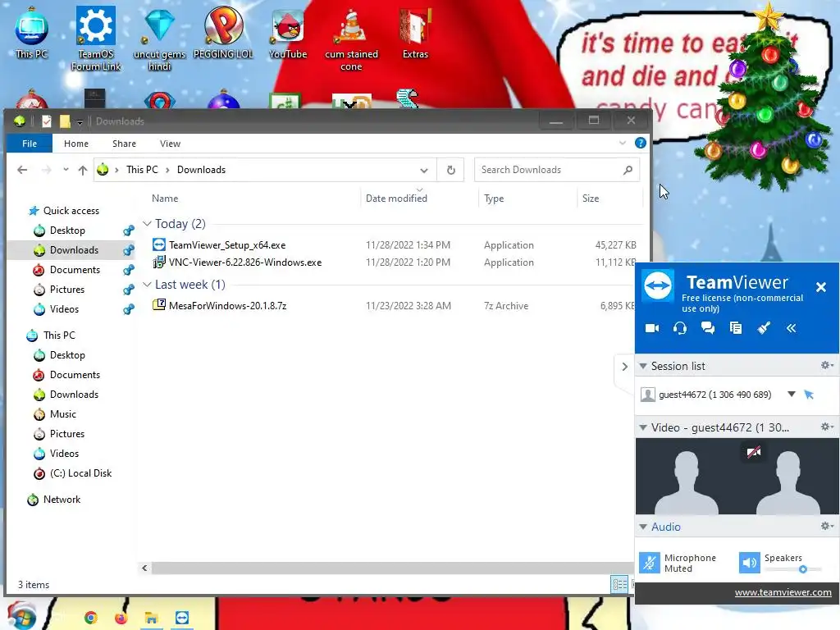
Task: Select TeamViewer_Setup_x64.exe file
Action: pos(227,244)
